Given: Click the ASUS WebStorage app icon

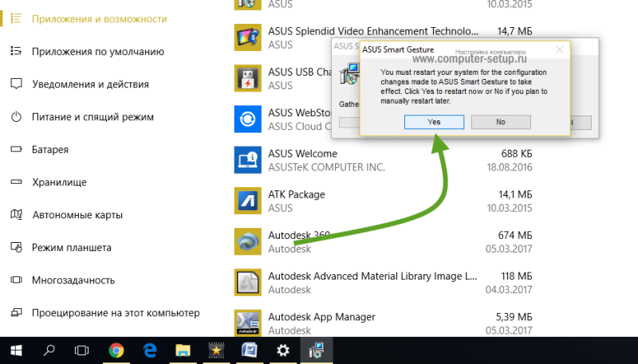Looking at the screenshot, I should pyautogui.click(x=247, y=119).
